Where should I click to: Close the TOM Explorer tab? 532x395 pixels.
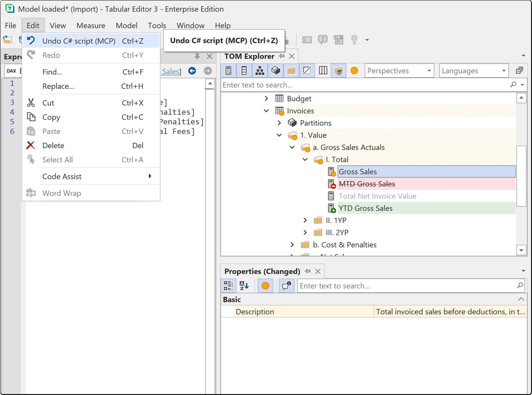(x=292, y=56)
